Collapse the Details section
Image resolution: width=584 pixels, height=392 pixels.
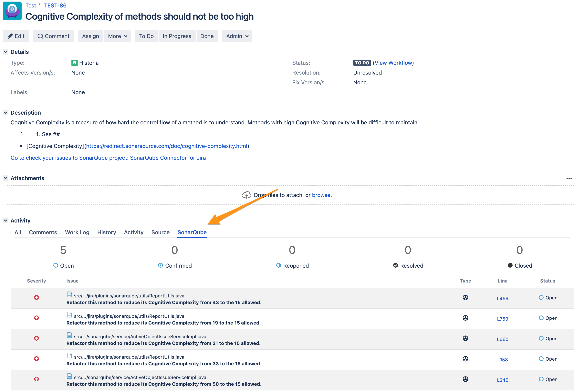tap(5, 52)
